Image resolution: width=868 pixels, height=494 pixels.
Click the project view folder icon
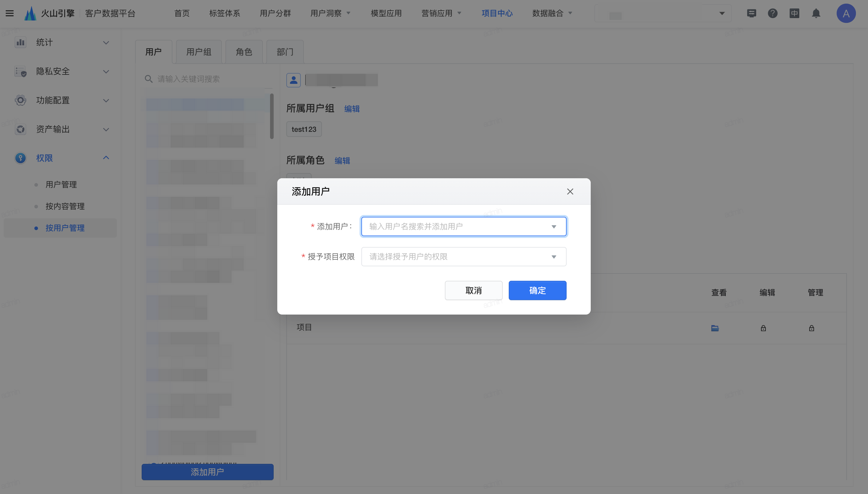(x=715, y=328)
